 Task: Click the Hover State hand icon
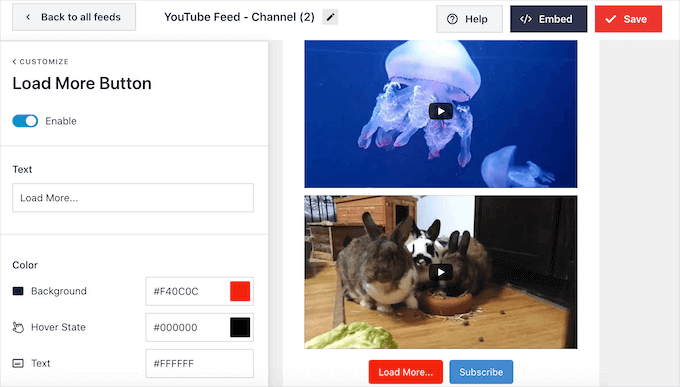coord(18,328)
